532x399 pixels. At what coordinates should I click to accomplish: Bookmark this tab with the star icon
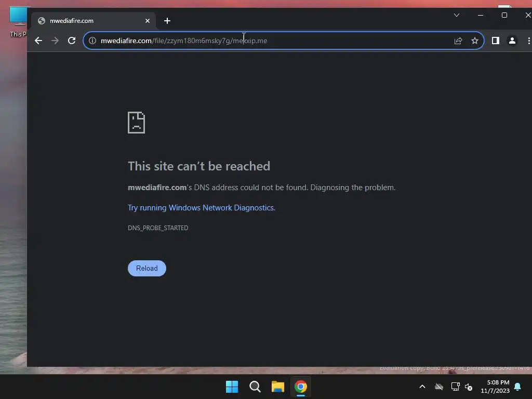[475, 41]
